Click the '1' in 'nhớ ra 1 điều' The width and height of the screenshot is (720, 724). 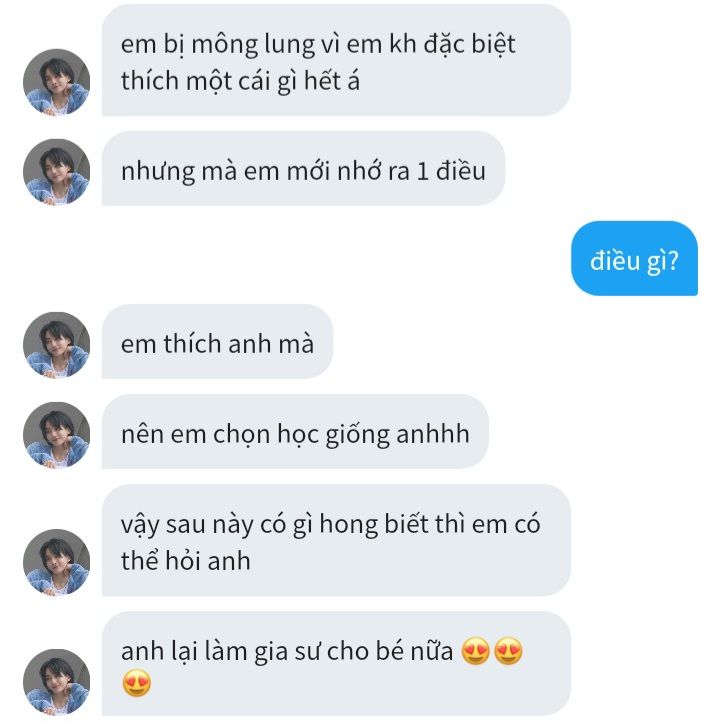(x=422, y=172)
